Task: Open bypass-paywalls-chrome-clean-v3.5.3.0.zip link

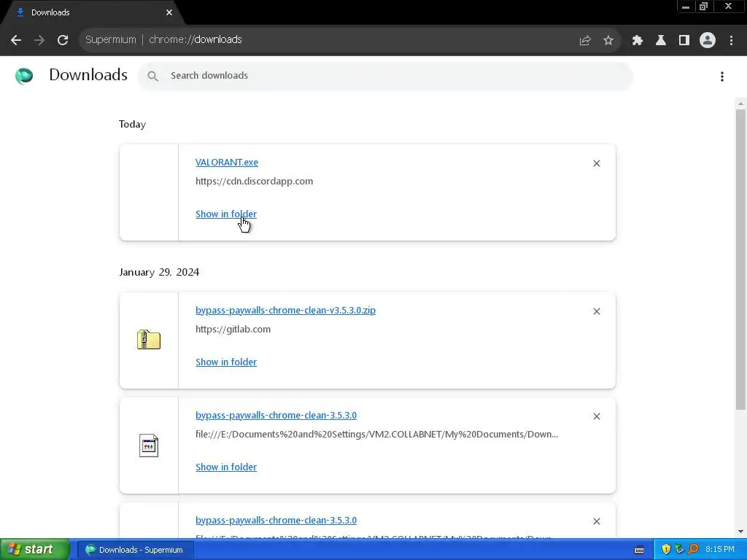Action: click(x=285, y=310)
